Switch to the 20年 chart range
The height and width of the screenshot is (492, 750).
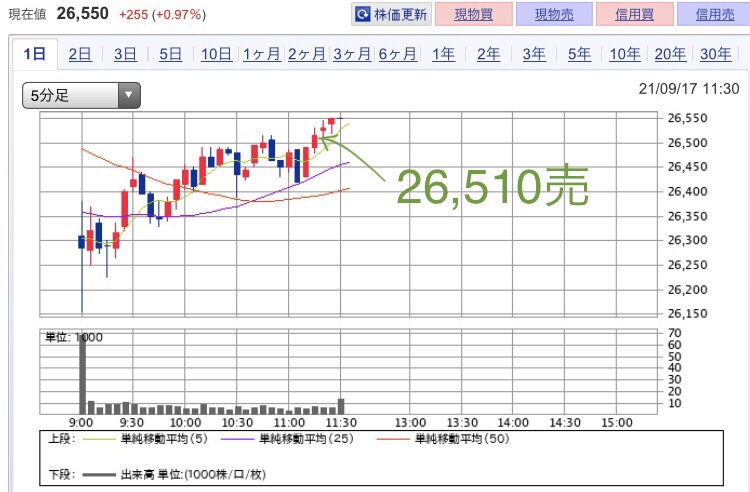click(x=670, y=54)
